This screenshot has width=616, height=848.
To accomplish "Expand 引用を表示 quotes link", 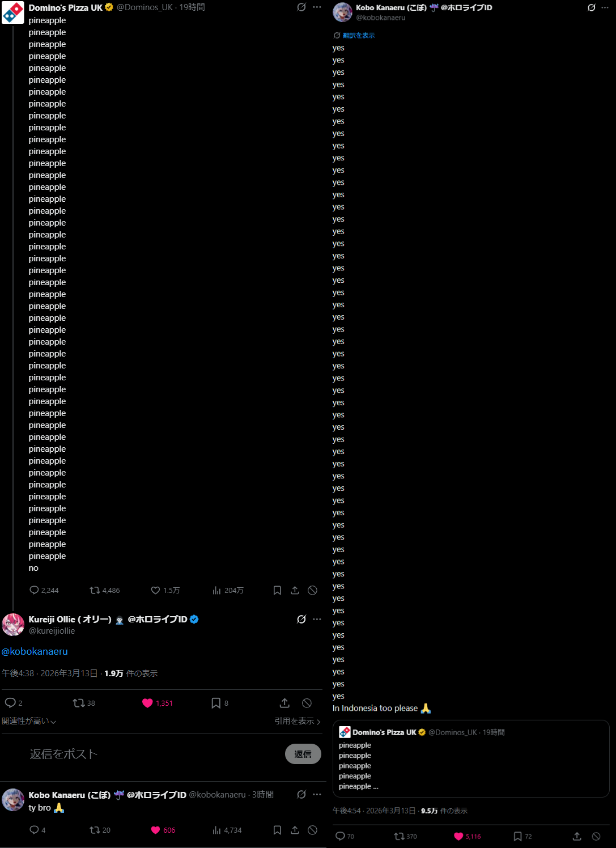I will pos(298,721).
